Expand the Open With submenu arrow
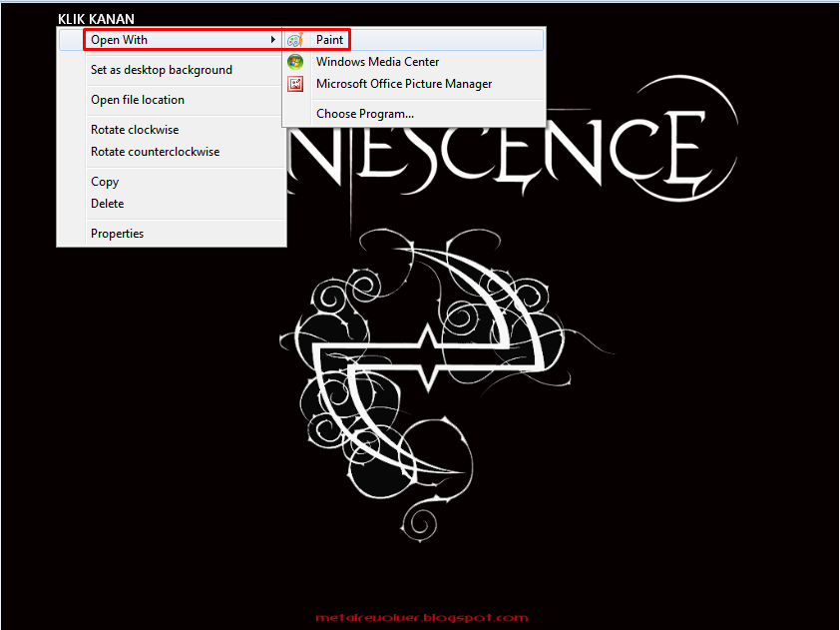Image resolution: width=840 pixels, height=630 pixels. pos(273,40)
